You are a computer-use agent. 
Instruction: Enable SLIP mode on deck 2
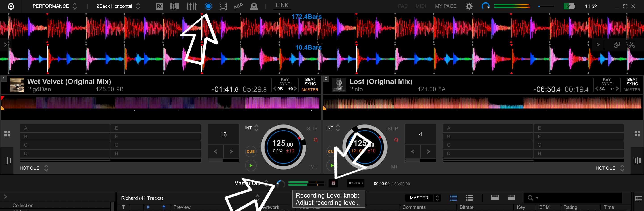tap(392, 129)
